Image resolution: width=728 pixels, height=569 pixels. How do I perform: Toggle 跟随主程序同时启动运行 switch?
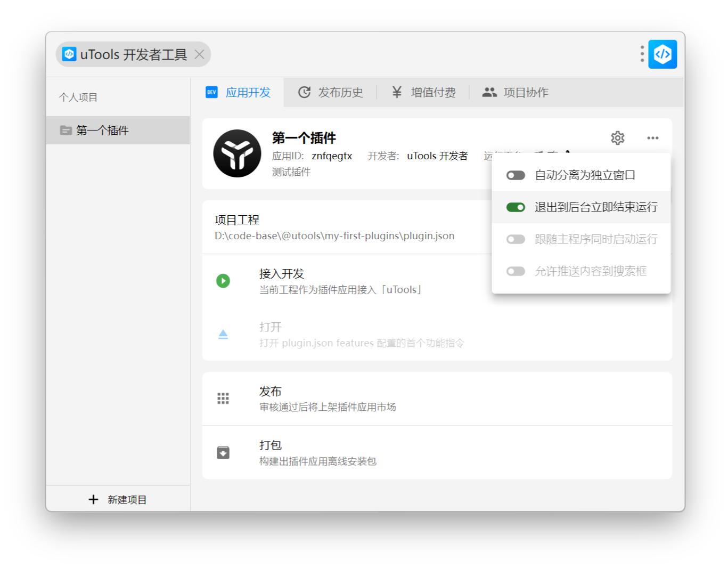pos(516,239)
